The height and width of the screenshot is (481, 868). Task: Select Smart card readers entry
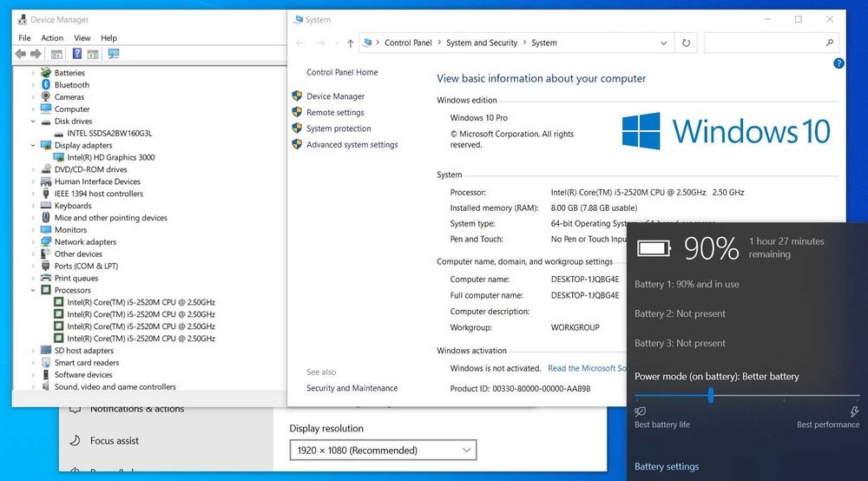click(86, 363)
